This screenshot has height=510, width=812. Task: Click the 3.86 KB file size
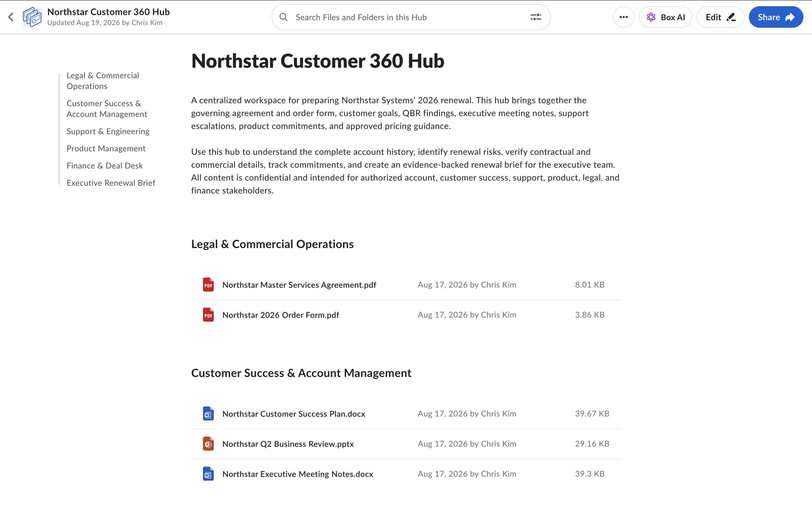click(x=590, y=315)
